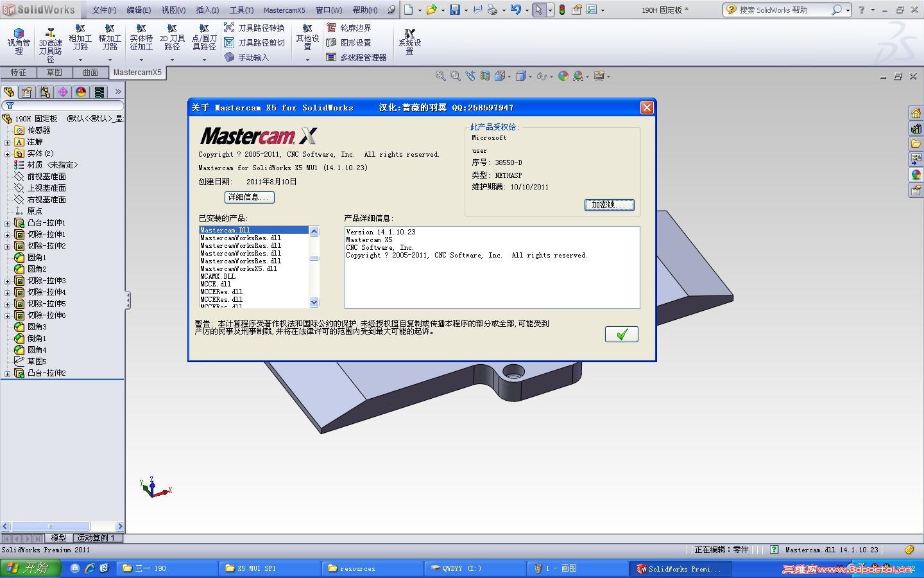Open the 开始 Start menu
The image size is (924, 578).
[31, 568]
